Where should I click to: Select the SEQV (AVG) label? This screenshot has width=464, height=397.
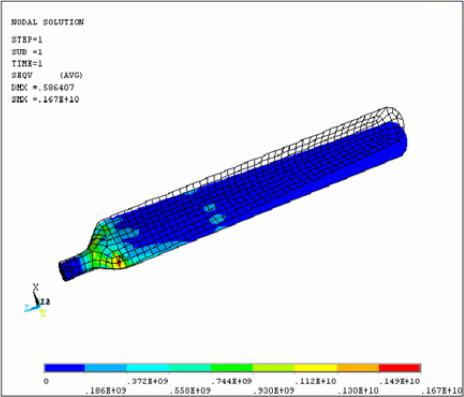tap(47, 75)
